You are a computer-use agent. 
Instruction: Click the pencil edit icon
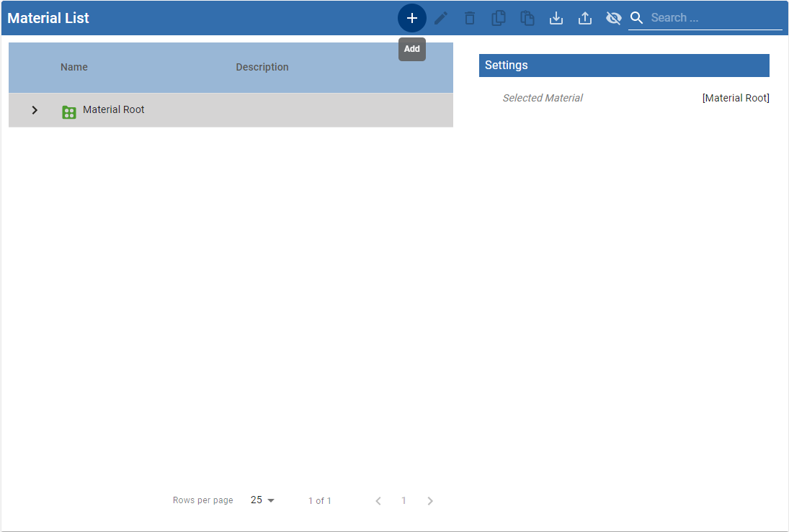tap(441, 18)
